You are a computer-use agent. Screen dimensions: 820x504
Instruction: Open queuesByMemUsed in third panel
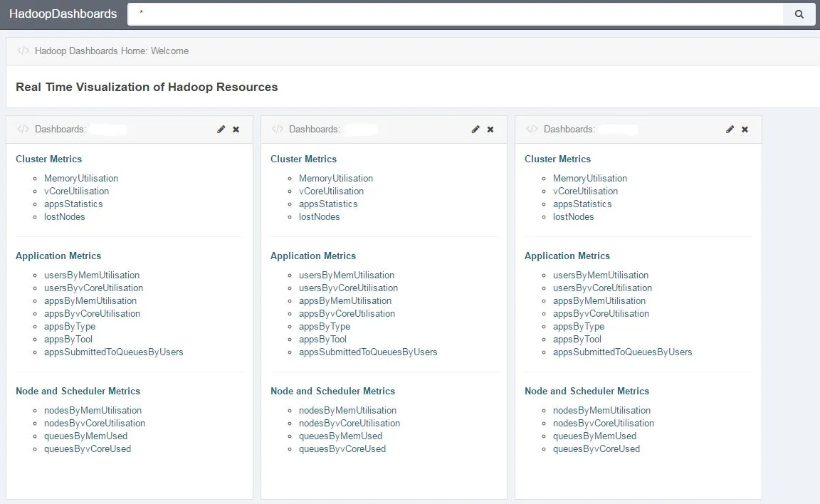coord(594,436)
